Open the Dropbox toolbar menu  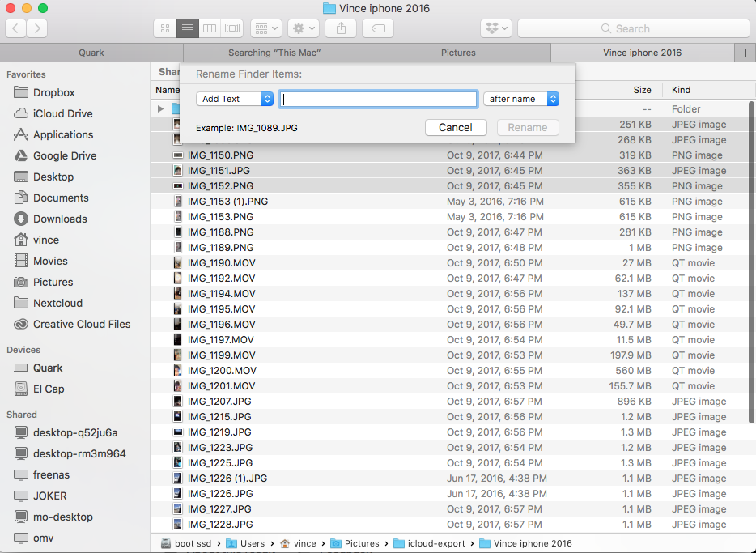coord(495,28)
